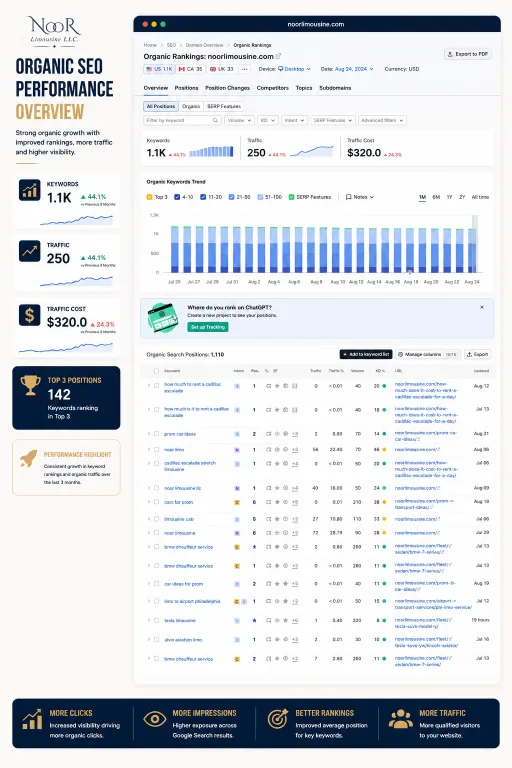Click the intent badge in 'noor limousine llc' row
This screenshot has height=768, width=512.
point(237,488)
